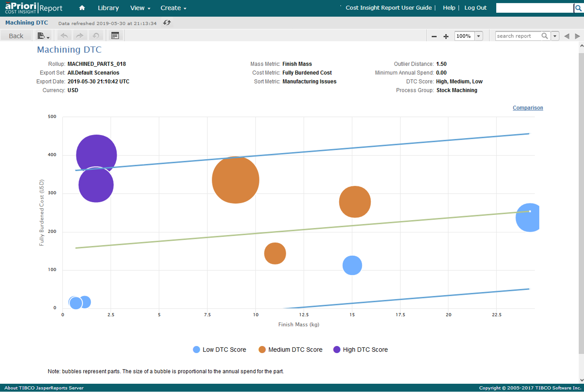Click the Home icon in the top navigation
The height and width of the screenshot is (392, 584).
click(x=82, y=8)
